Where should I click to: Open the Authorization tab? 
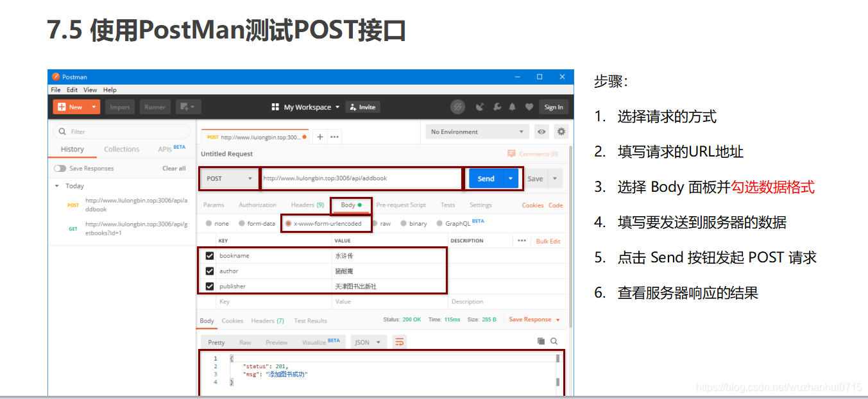[258, 205]
